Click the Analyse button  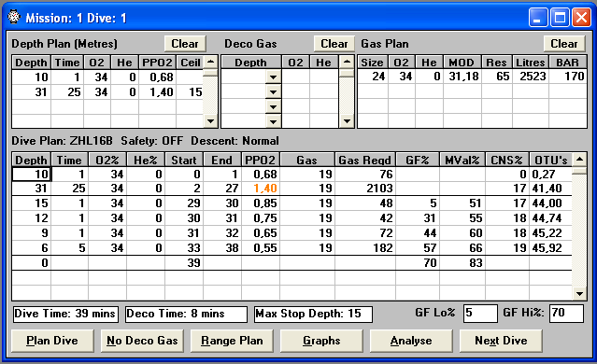(411, 341)
